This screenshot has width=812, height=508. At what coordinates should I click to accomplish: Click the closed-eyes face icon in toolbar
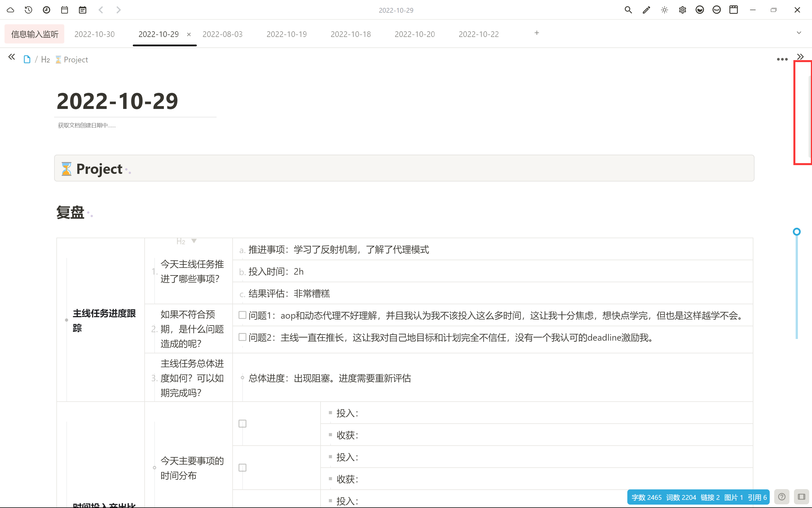717,10
